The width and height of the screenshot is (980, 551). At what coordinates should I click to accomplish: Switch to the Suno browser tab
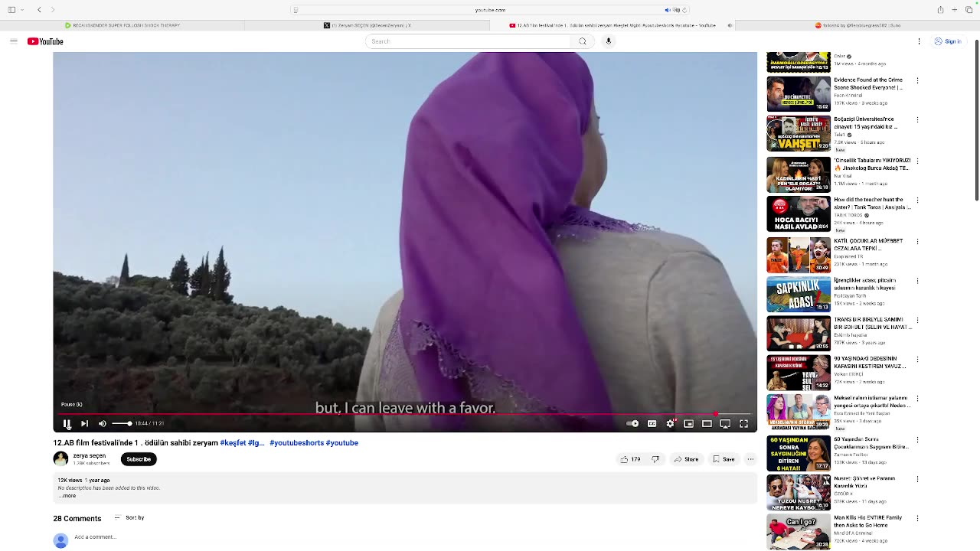click(857, 25)
